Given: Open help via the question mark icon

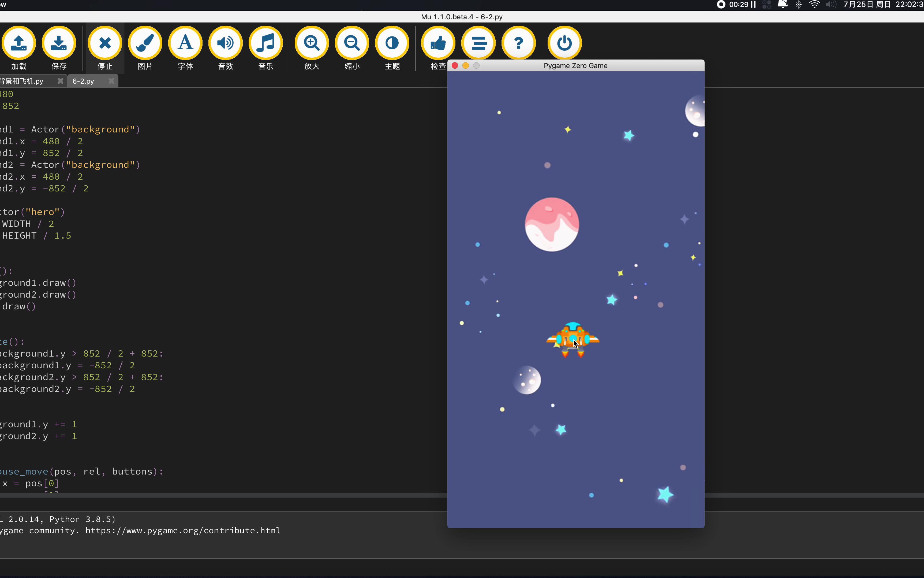Looking at the screenshot, I should [518, 43].
